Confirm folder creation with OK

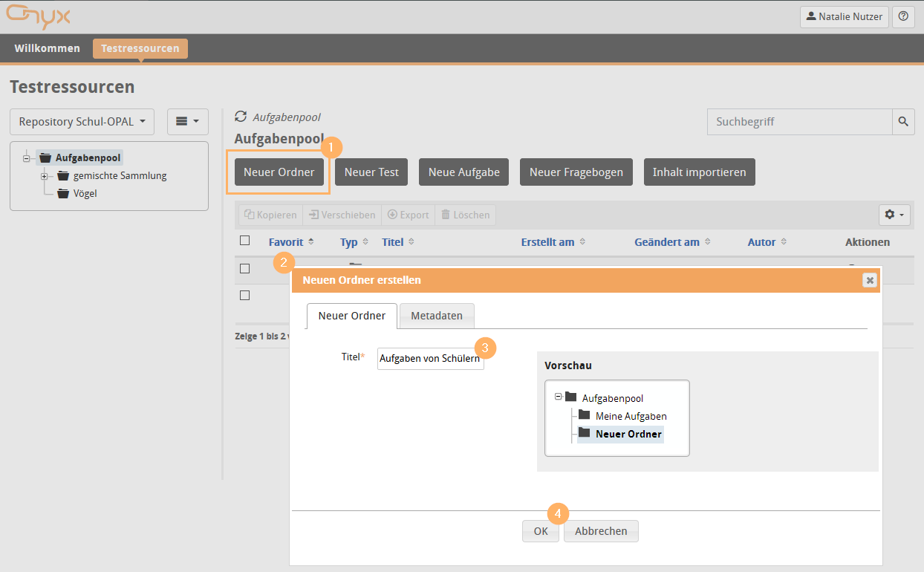coord(540,531)
